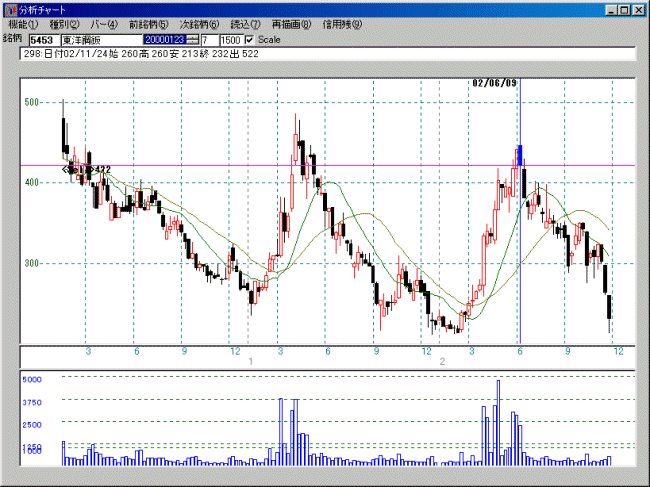Click the date spinner arrows
This screenshot has height=487, width=650.
tap(192, 40)
